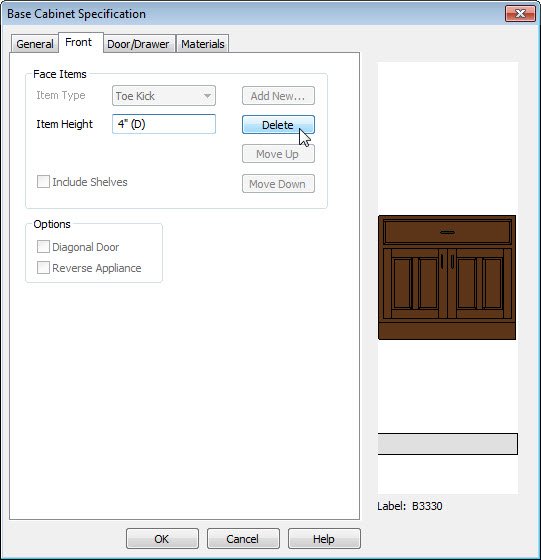Viewport: 541px width, 560px height.
Task: Select the Front tab
Action: 79,42
